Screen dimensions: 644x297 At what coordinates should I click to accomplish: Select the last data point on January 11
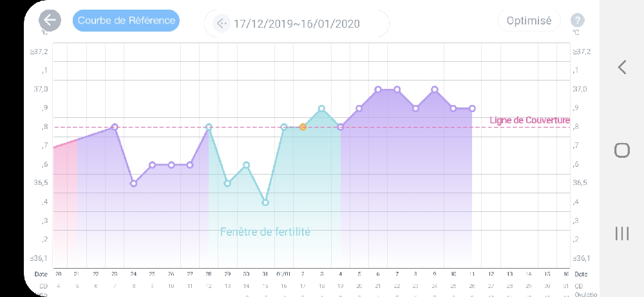(472, 108)
